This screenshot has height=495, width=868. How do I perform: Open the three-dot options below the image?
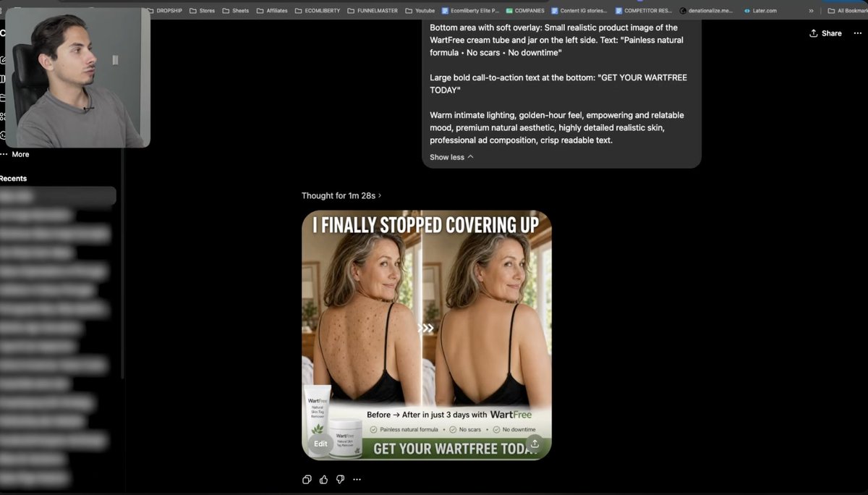tap(357, 479)
